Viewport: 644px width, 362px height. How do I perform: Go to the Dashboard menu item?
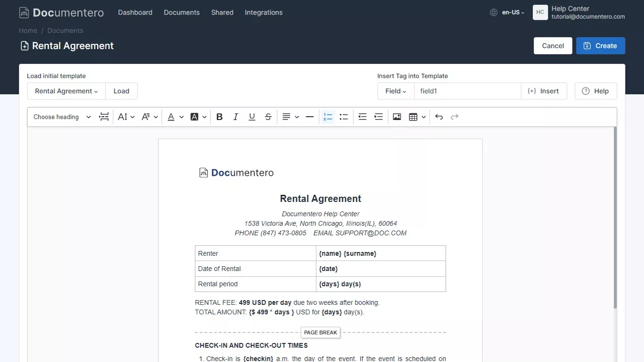[135, 12]
